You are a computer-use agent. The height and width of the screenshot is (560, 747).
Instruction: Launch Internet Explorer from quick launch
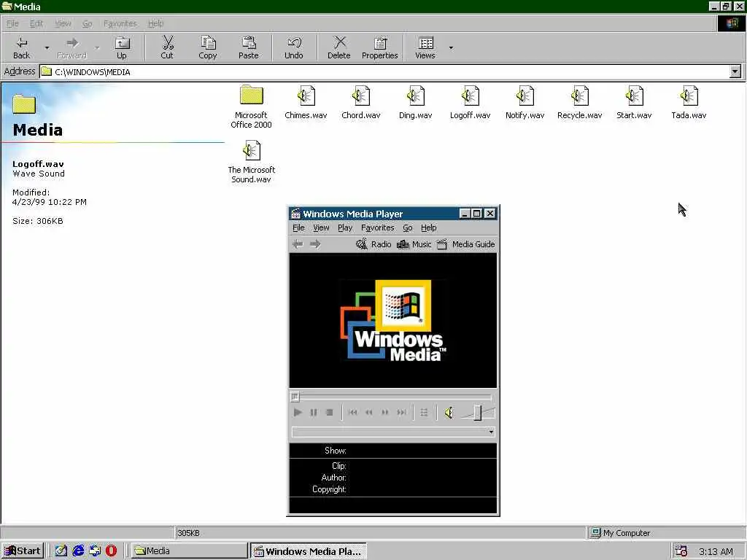tap(78, 551)
